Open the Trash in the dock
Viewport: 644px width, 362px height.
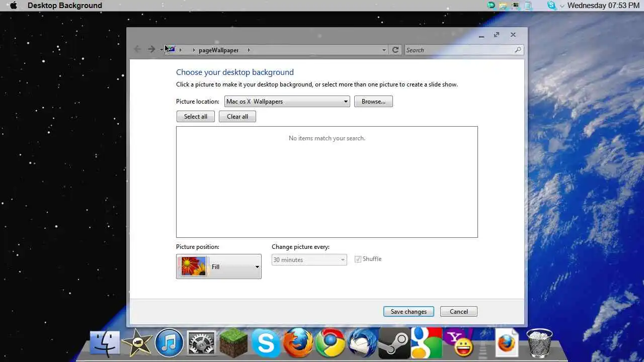539,343
